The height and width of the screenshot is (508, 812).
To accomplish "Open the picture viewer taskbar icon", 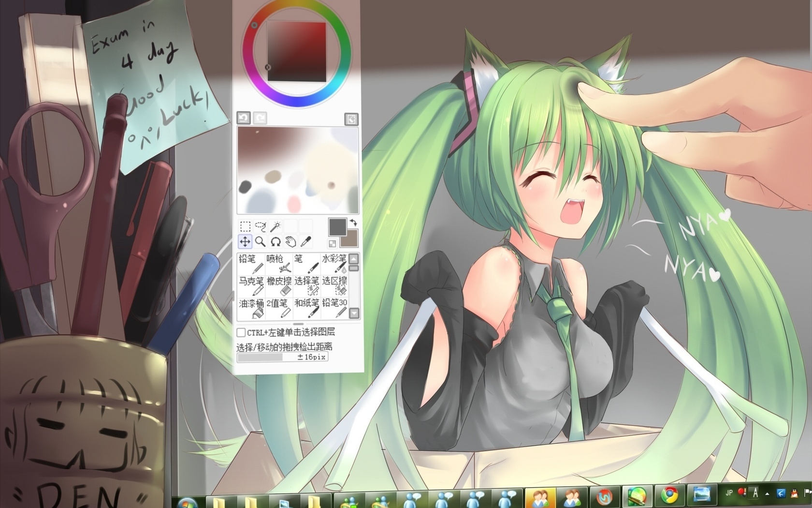I will tap(702, 494).
